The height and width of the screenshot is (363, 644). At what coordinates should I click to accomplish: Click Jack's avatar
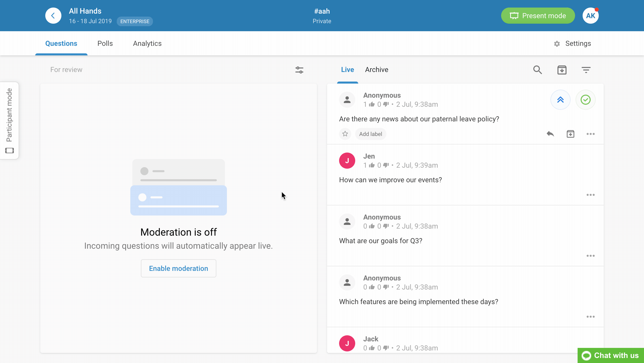[x=347, y=343]
